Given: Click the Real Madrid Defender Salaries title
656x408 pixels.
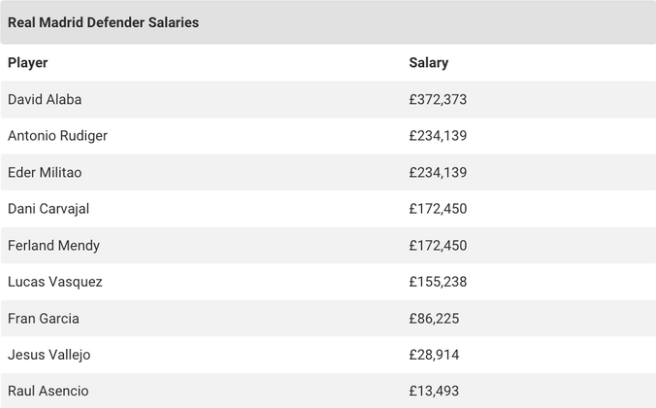Looking at the screenshot, I should click(x=103, y=23).
